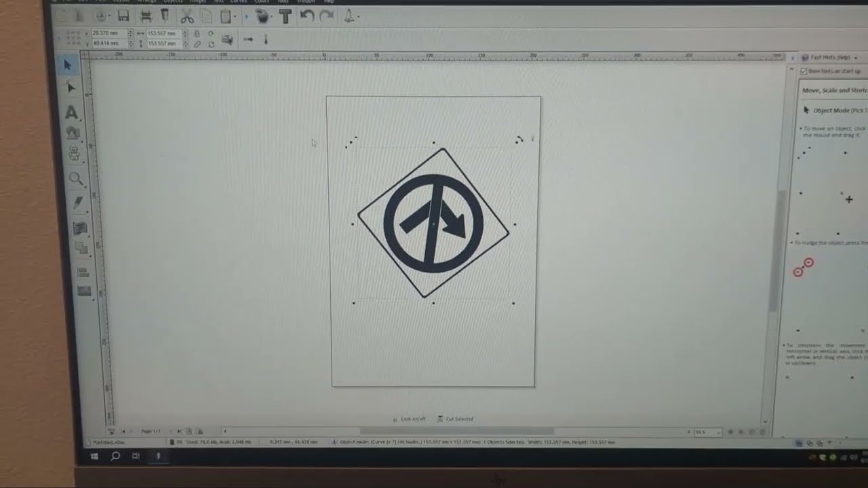Open the align objects tool
Screen dimensions: 868x488
pos(83,272)
